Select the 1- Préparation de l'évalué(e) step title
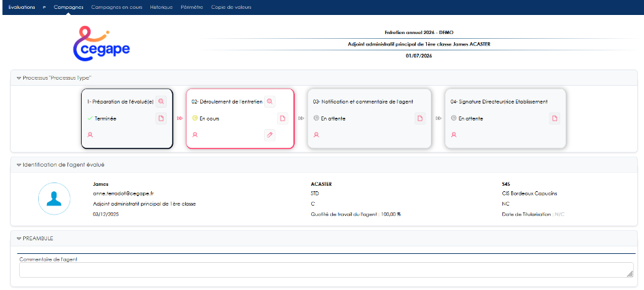This screenshot has width=644, height=290. click(120, 101)
